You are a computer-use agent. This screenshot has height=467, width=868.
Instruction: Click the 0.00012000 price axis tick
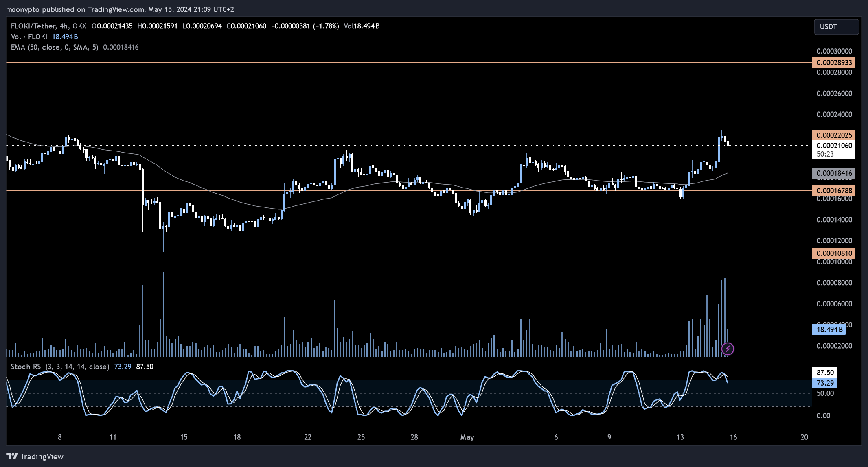(834, 240)
